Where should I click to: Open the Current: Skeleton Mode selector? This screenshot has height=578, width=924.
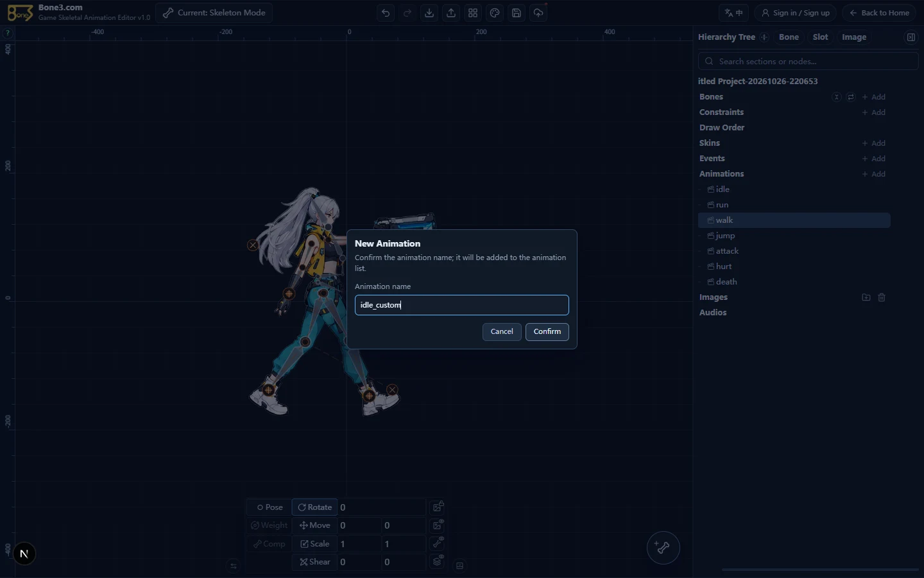click(x=214, y=13)
